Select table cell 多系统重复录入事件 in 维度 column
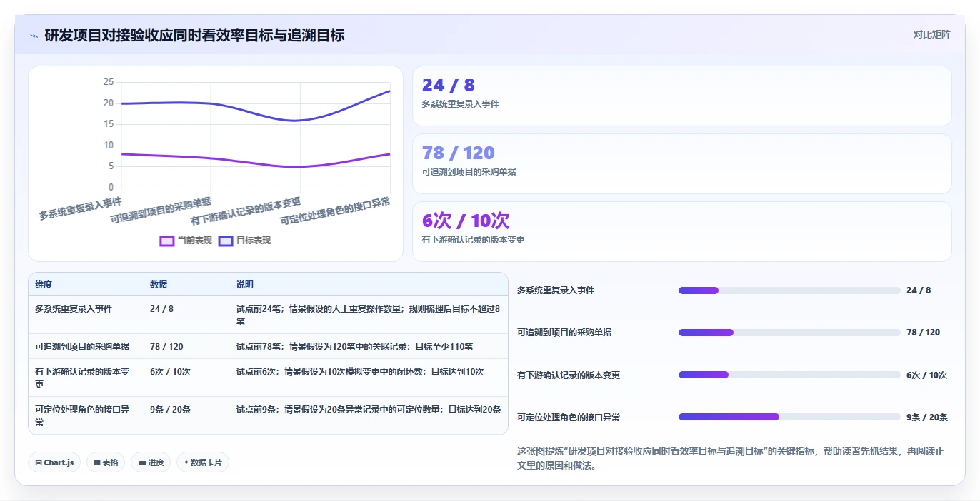 74,309
